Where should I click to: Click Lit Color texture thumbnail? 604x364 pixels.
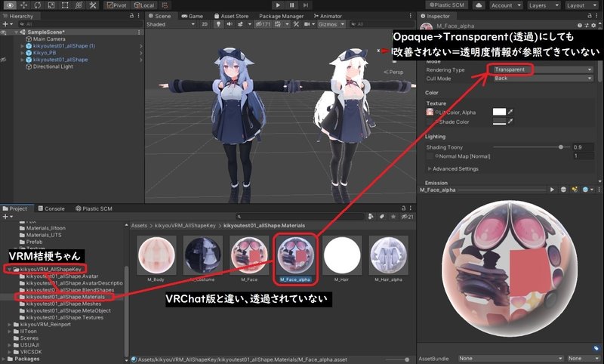430,112
